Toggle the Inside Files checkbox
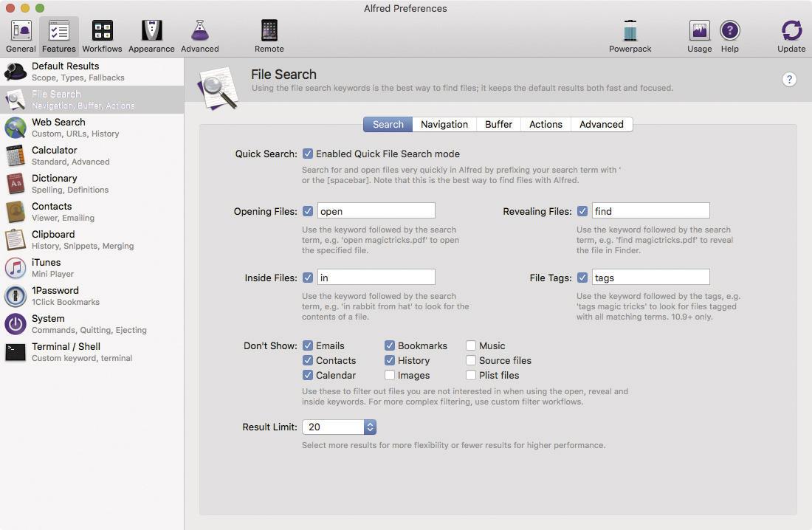 point(308,278)
